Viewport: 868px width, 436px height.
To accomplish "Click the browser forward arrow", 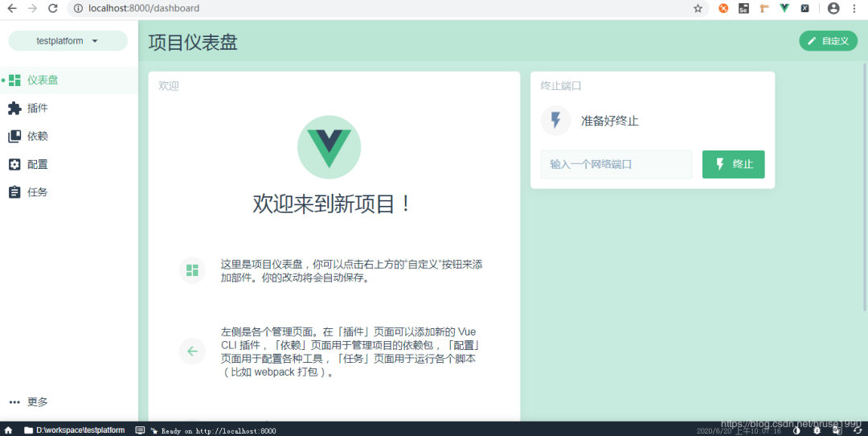I will tap(32, 8).
